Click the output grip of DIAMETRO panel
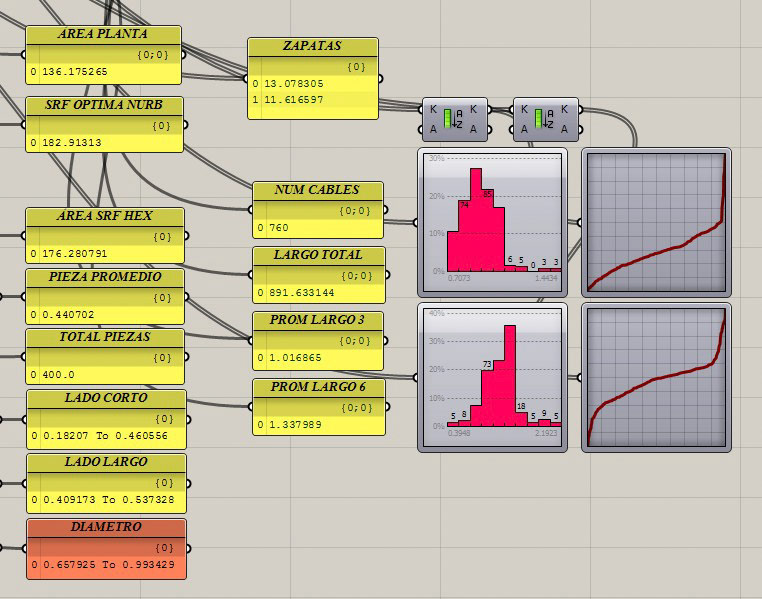 [189, 548]
